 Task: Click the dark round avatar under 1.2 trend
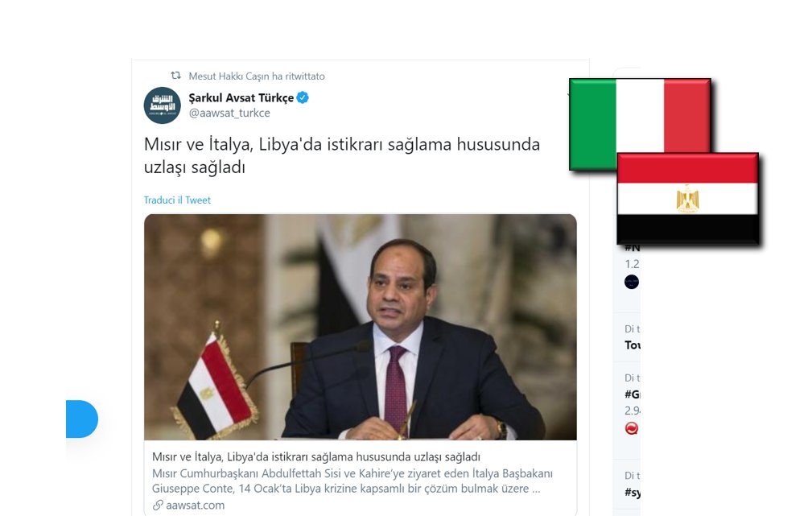pyautogui.click(x=631, y=282)
